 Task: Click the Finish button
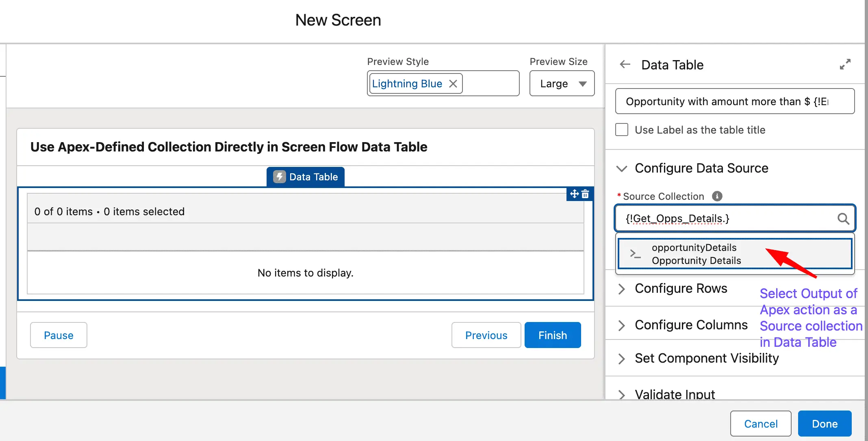[553, 335]
